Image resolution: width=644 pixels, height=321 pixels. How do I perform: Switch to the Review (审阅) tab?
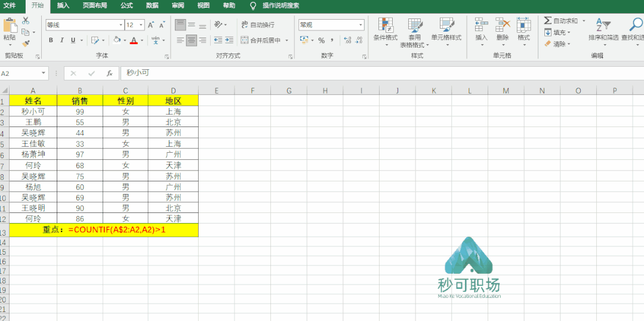[178, 6]
